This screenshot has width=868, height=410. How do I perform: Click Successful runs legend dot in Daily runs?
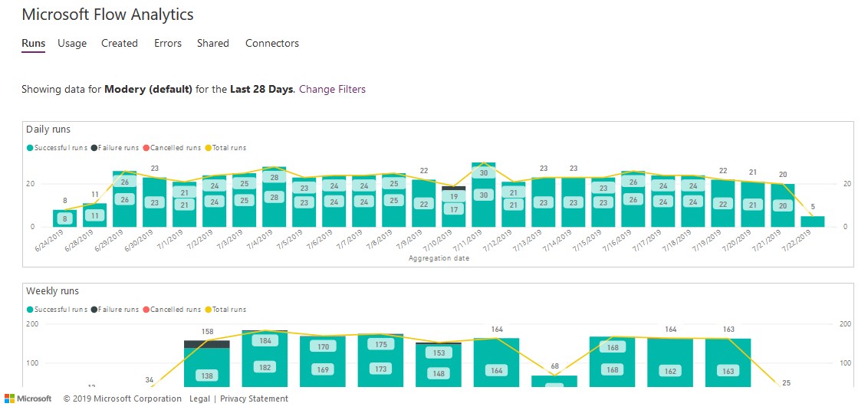point(30,148)
